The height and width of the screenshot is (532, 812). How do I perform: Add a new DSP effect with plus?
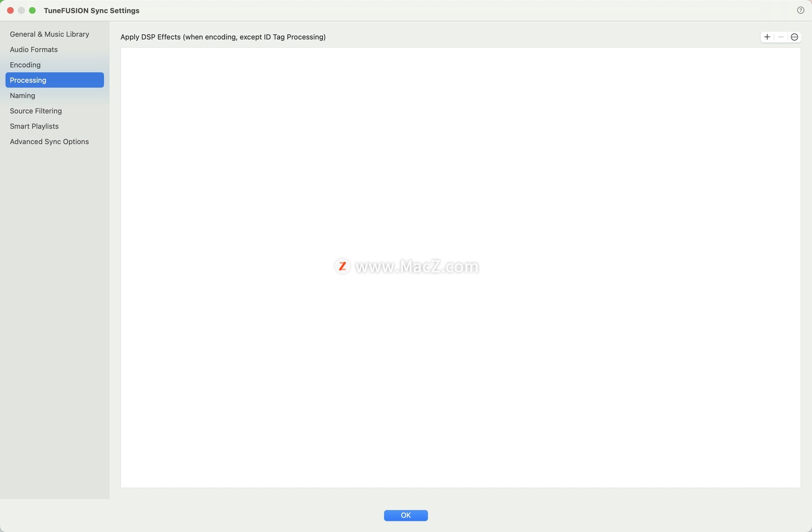coord(767,37)
